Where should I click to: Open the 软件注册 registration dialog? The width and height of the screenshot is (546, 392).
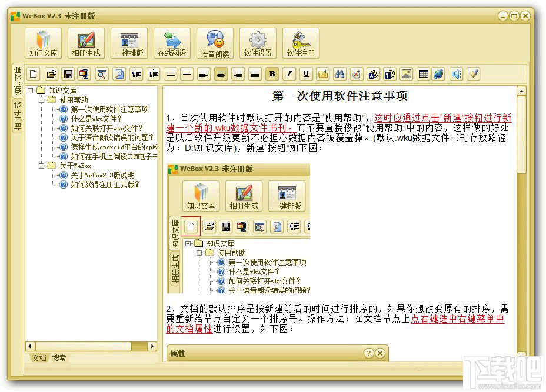coord(301,42)
